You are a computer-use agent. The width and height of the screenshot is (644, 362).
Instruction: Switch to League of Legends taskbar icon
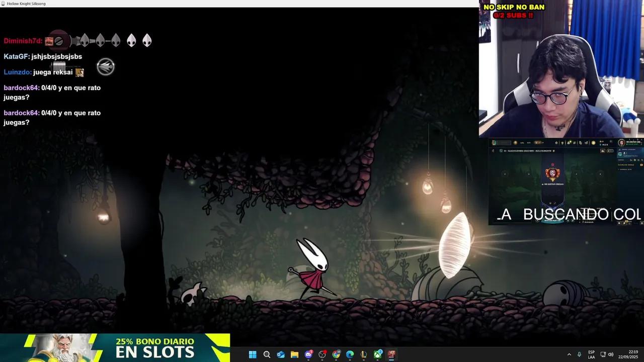(x=364, y=354)
